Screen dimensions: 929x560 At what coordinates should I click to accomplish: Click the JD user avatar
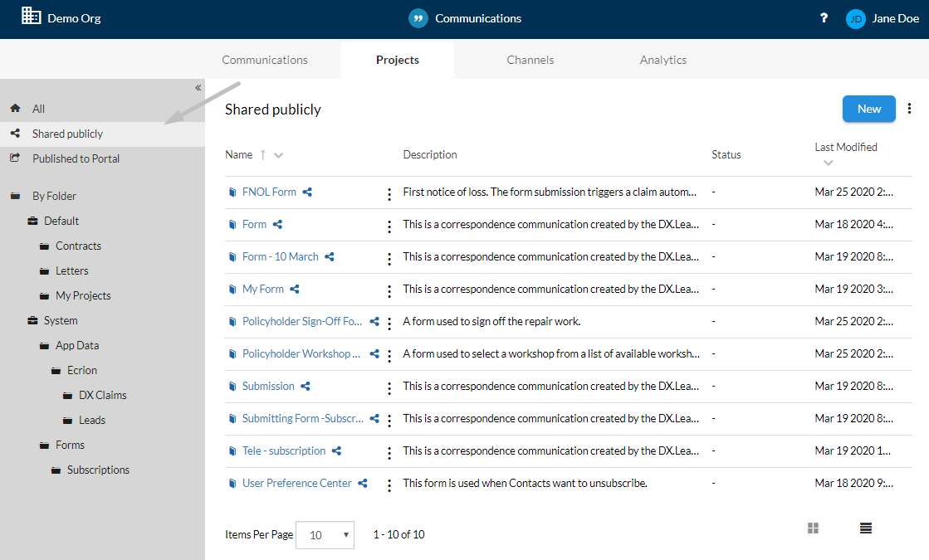click(856, 19)
